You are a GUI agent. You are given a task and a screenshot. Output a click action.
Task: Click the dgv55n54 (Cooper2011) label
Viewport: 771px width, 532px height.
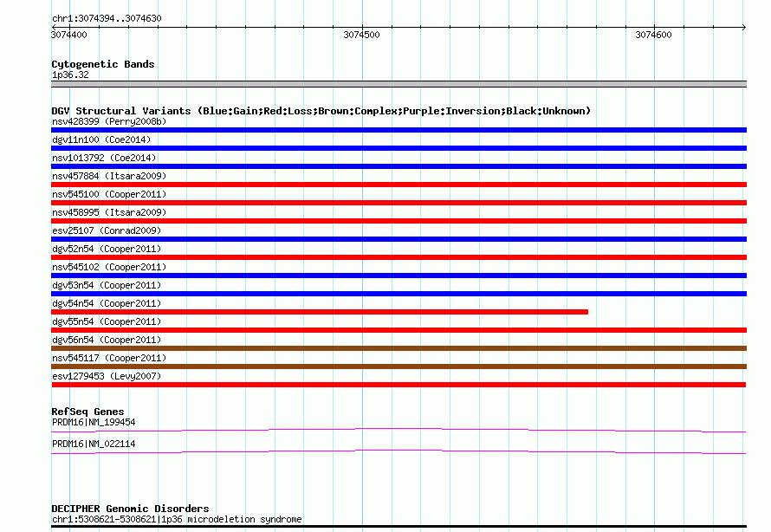coord(107,321)
